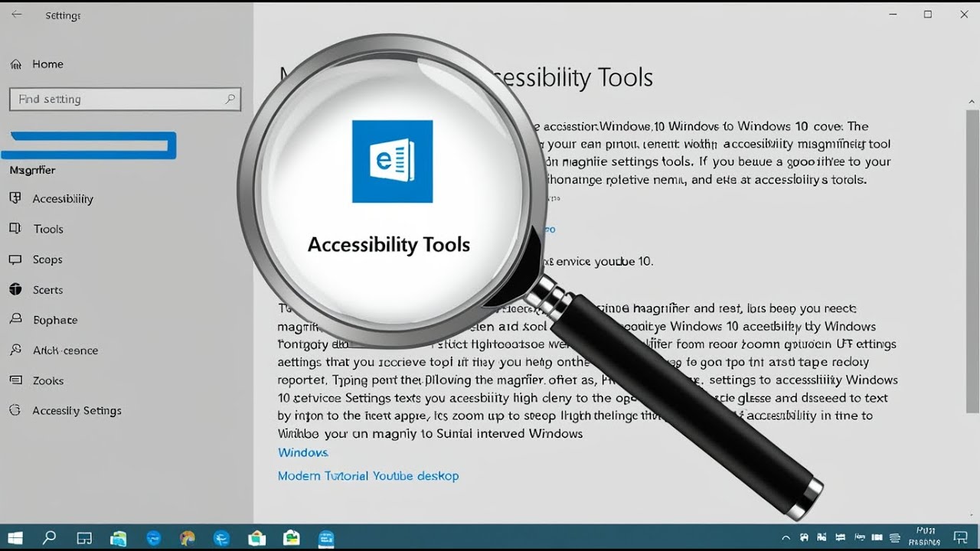
Task: Click the Find setting search field
Action: (125, 99)
